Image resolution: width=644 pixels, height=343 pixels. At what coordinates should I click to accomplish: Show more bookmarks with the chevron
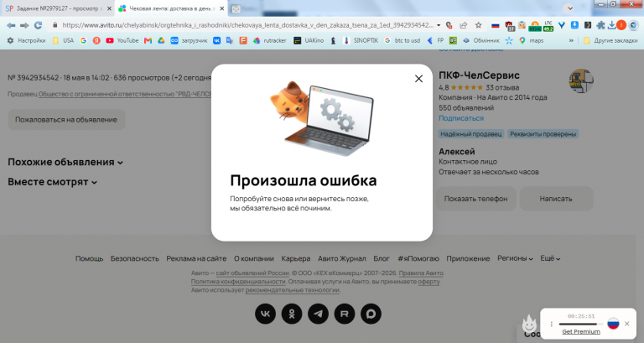point(571,40)
